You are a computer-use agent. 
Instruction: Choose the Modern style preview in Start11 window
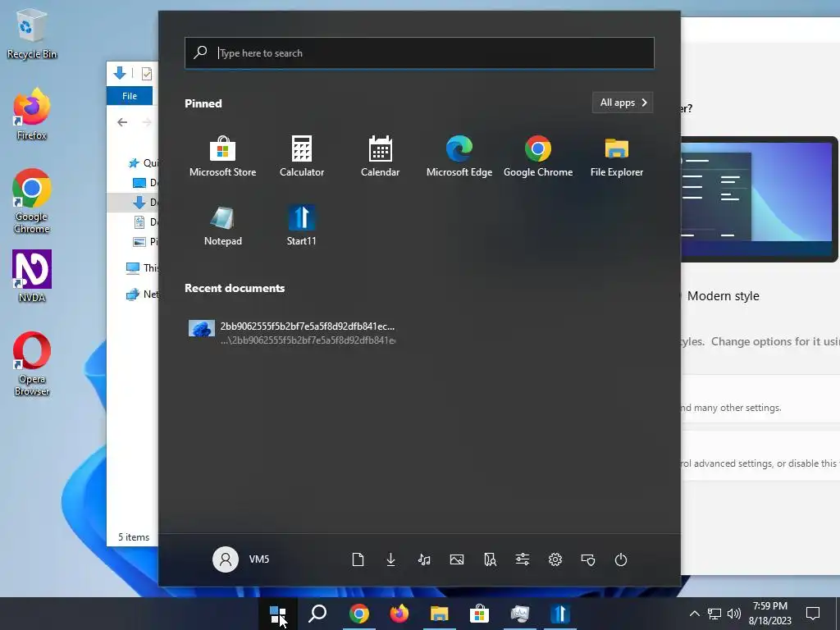coord(760,199)
